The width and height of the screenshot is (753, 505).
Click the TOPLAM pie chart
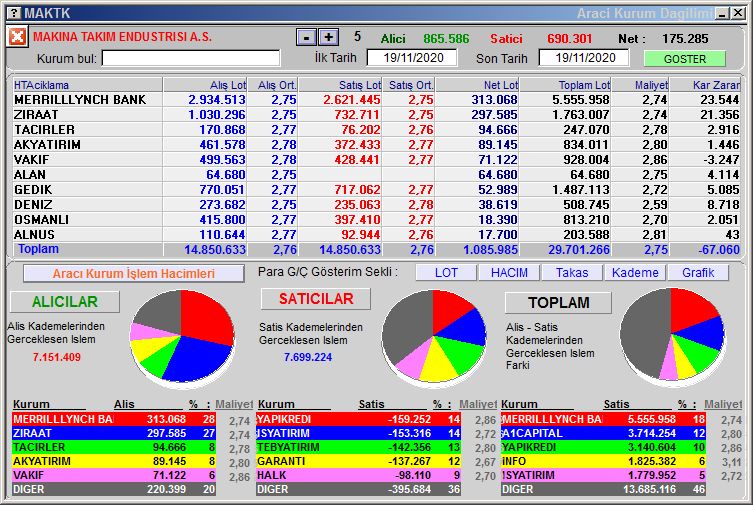pyautogui.click(x=672, y=335)
